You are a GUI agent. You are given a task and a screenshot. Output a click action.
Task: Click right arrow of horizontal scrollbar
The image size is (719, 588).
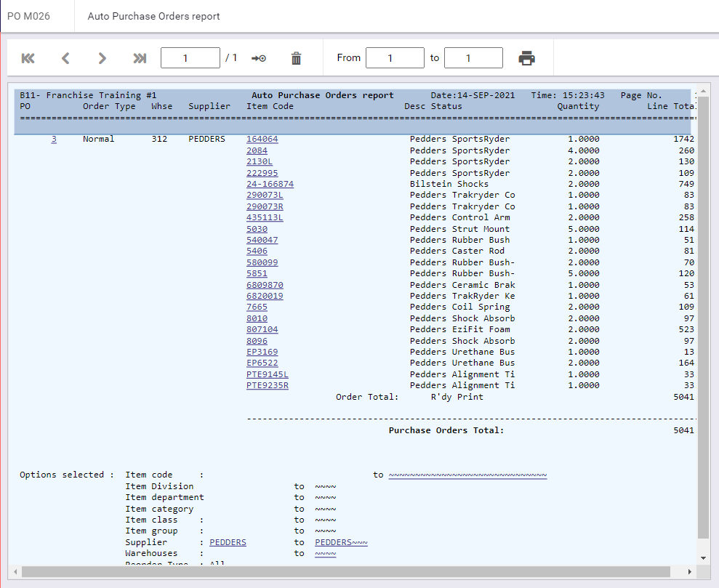(x=689, y=571)
